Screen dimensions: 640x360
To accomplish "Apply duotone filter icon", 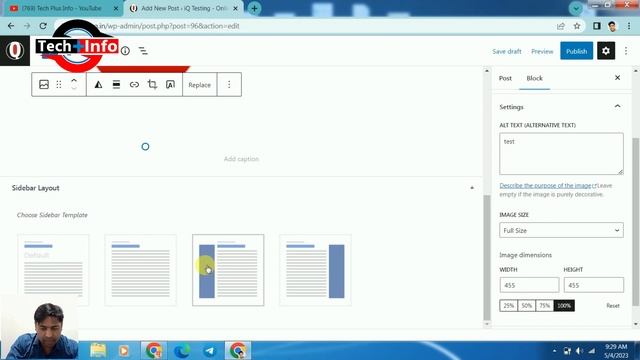I will [98, 84].
